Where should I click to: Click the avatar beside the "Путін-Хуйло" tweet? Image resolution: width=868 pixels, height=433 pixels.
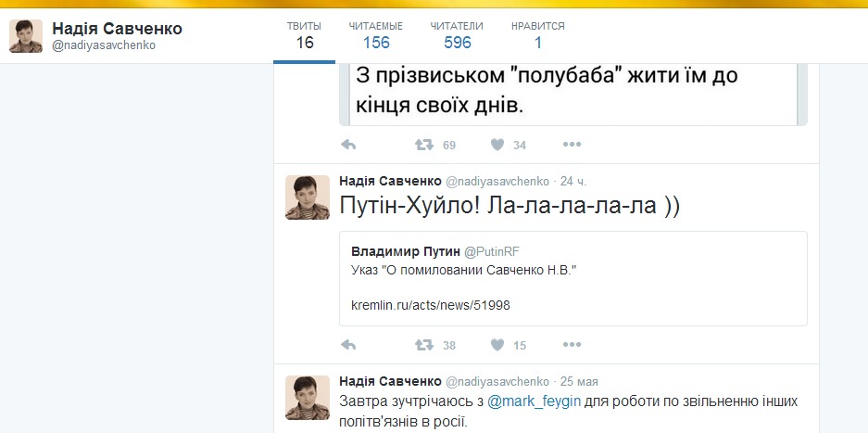(308, 197)
